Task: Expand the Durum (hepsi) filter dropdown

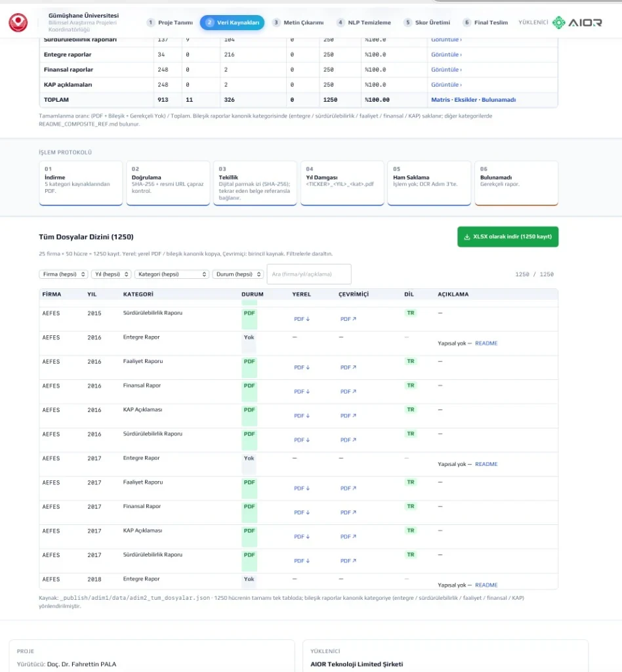Action: (x=238, y=274)
